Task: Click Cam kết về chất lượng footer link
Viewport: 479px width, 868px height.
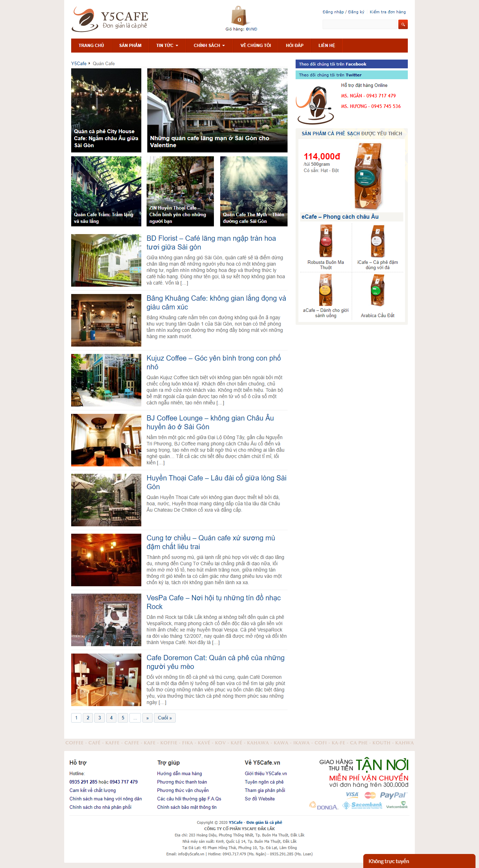Action: (x=93, y=790)
